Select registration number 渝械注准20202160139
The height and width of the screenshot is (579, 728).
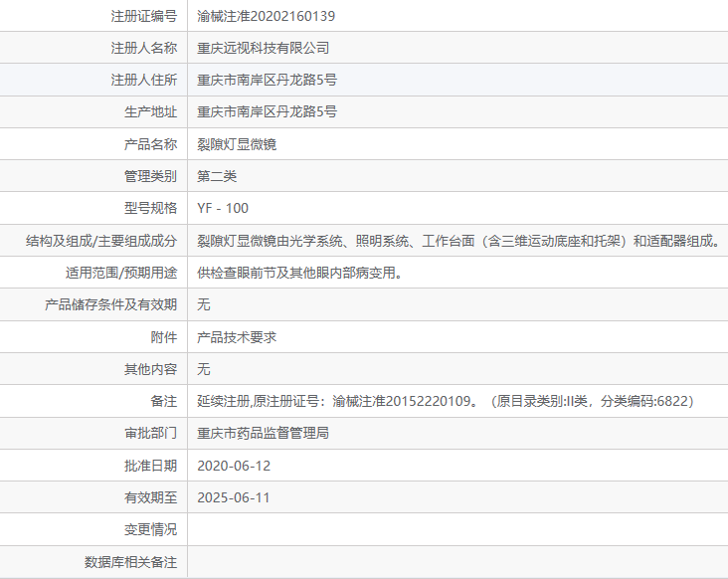click(266, 16)
